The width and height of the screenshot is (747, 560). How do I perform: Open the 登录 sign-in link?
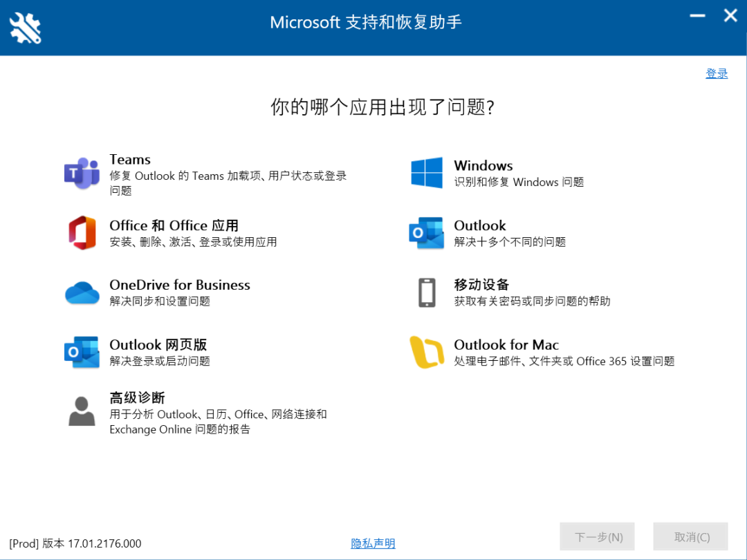[717, 73]
